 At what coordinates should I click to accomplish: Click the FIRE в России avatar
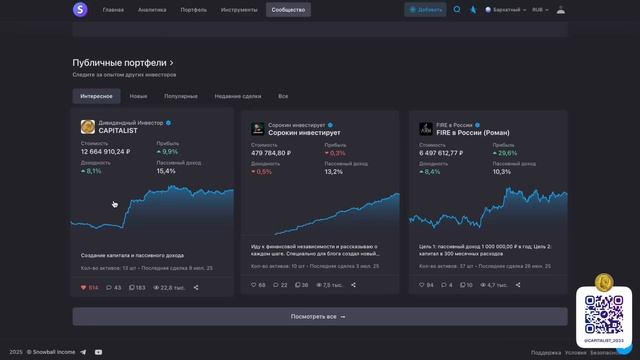[426, 129]
